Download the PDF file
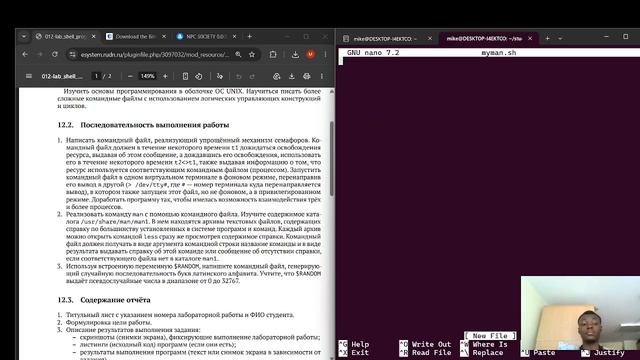Viewport: 640px width, 360px height. (291, 76)
